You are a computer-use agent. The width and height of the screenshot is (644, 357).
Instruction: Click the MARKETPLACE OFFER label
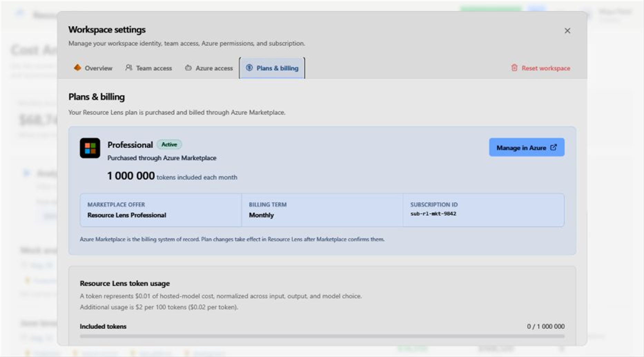pyautogui.click(x=116, y=204)
